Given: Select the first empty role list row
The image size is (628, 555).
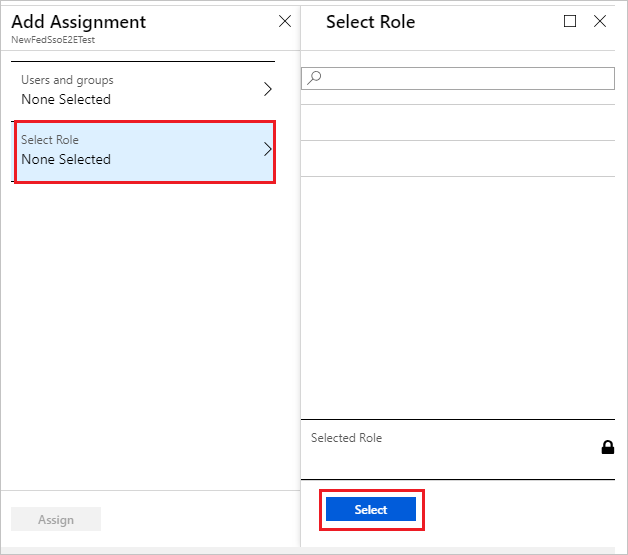Looking at the screenshot, I should point(458,122).
